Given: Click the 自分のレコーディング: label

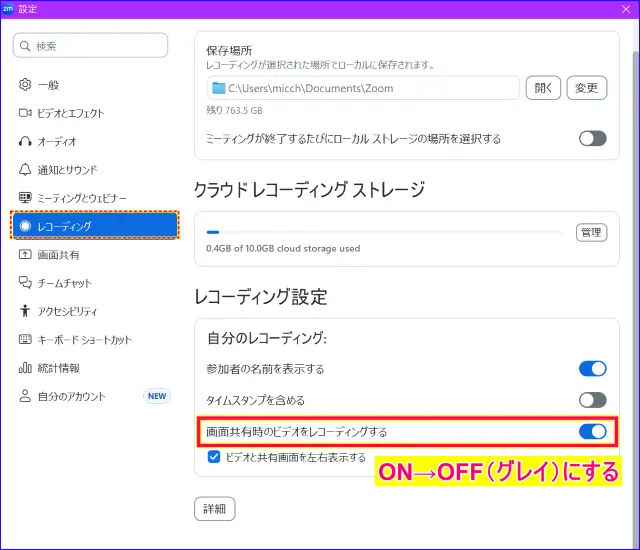Looking at the screenshot, I should click(x=267, y=338).
